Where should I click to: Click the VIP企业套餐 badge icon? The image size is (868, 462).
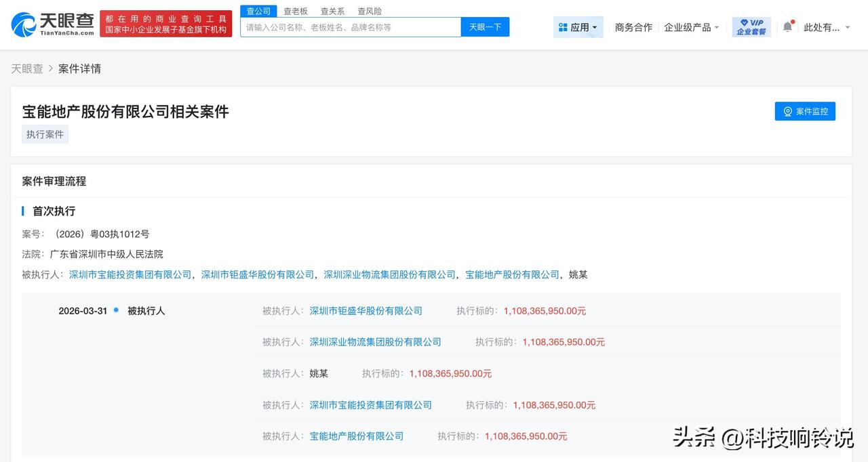pos(751,26)
